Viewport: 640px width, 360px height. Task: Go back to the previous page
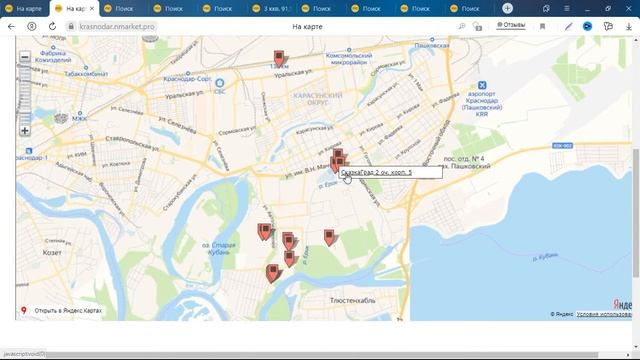pos(11,27)
